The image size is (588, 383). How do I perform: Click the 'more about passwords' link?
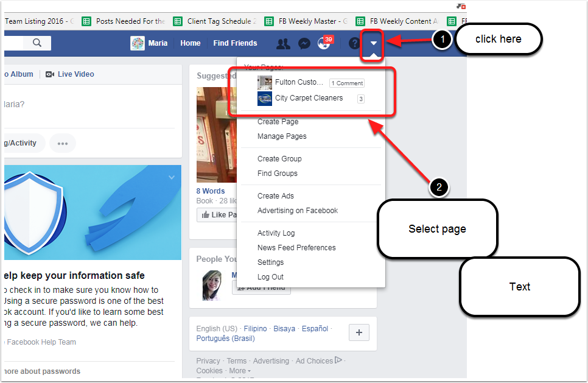tap(43, 371)
